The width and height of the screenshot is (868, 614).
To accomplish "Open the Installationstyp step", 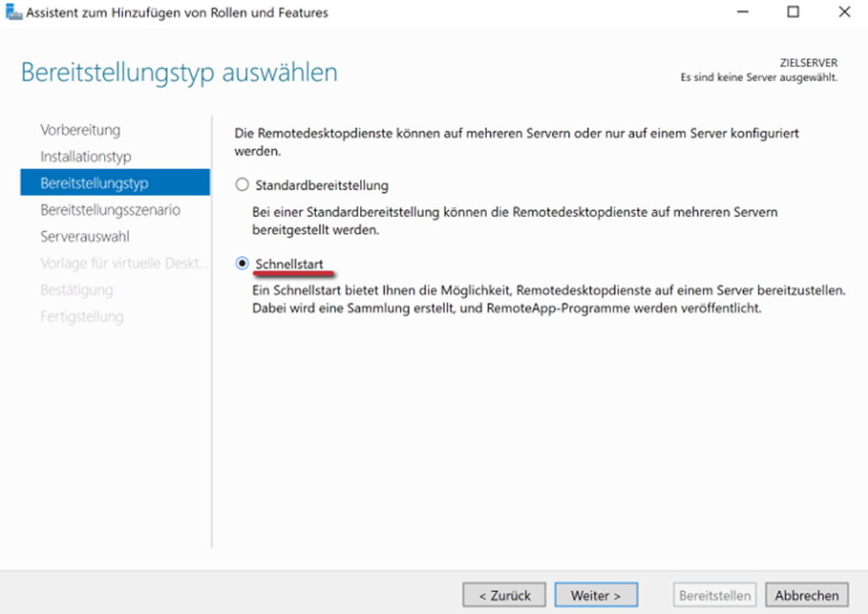I will coord(86,156).
